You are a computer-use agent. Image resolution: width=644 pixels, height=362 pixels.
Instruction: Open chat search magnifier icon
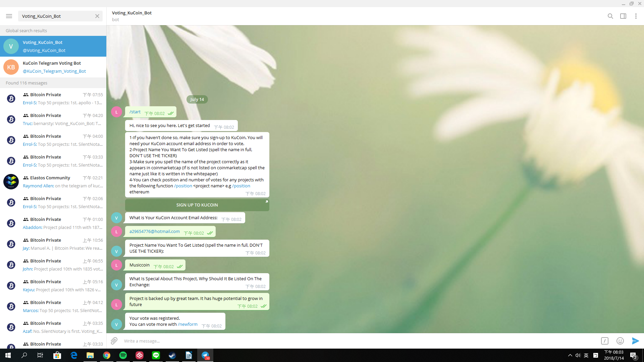tap(610, 16)
